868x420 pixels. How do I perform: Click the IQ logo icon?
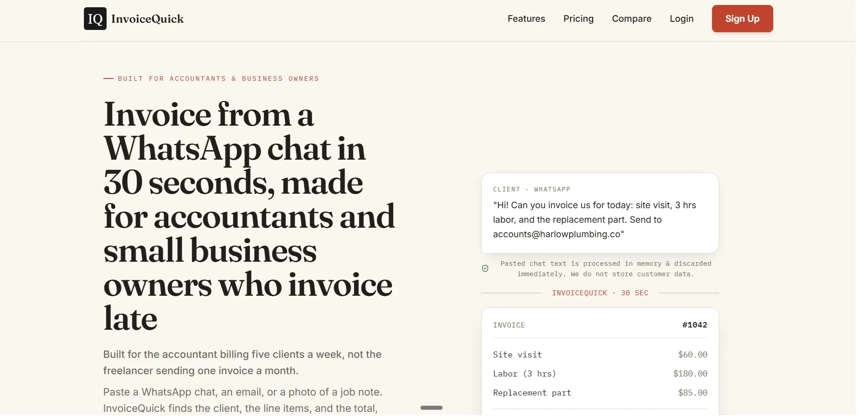95,19
